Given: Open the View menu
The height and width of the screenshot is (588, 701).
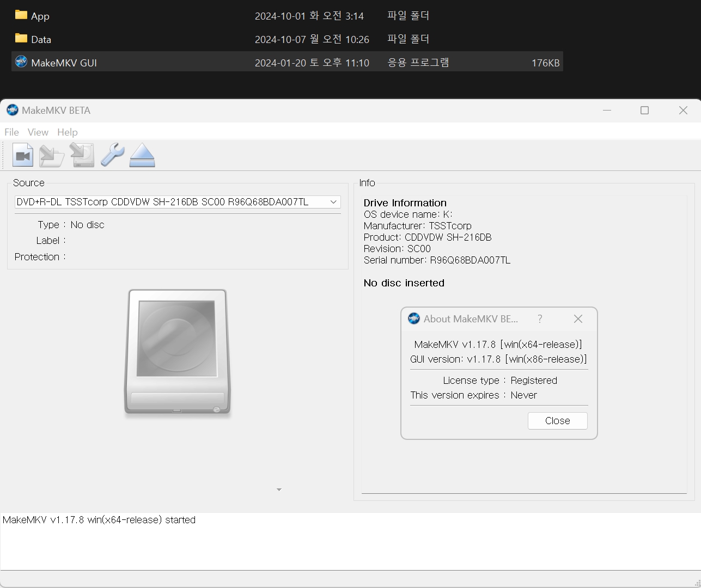Looking at the screenshot, I should (38, 132).
